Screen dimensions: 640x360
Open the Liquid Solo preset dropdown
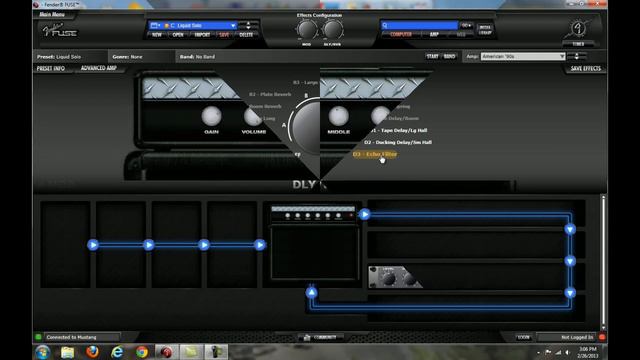(x=233, y=25)
